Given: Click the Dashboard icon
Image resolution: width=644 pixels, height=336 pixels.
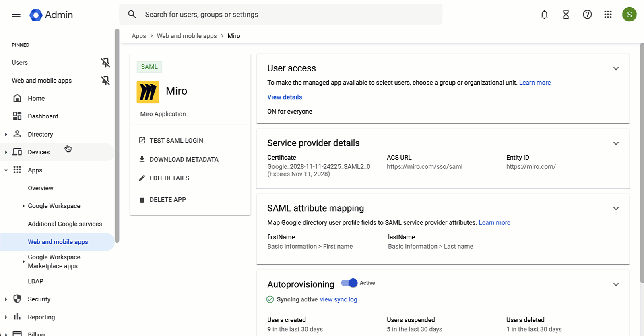Looking at the screenshot, I should (x=17, y=116).
